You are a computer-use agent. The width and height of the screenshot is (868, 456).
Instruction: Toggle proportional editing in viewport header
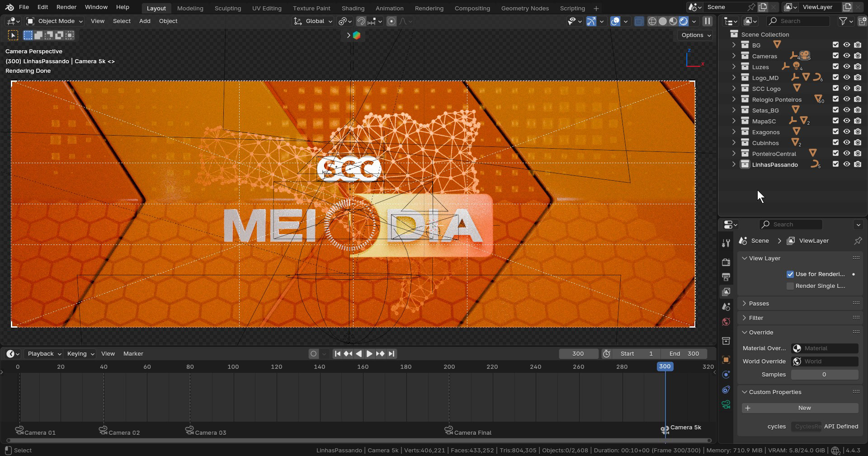click(x=392, y=21)
